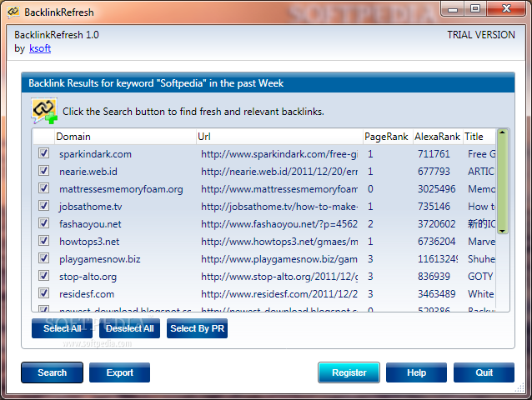Toggle mattressesmemoryfoam.org row checkbox
532x400 pixels.
point(43,188)
